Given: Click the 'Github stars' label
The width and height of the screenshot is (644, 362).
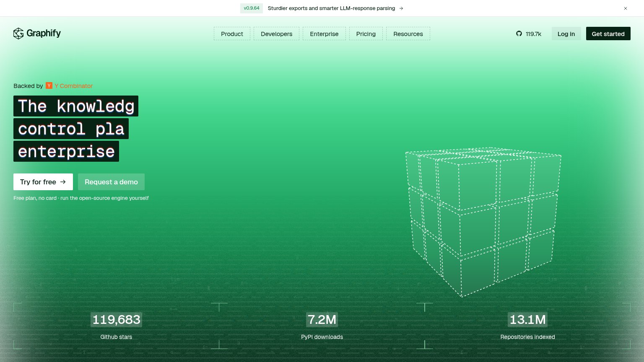Looking at the screenshot, I should (x=116, y=337).
